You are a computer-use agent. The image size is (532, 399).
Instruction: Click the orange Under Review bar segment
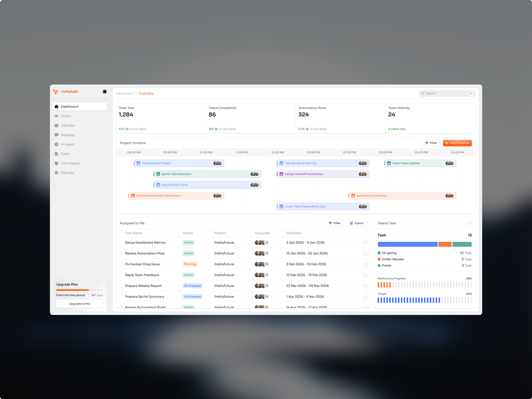[x=445, y=244]
